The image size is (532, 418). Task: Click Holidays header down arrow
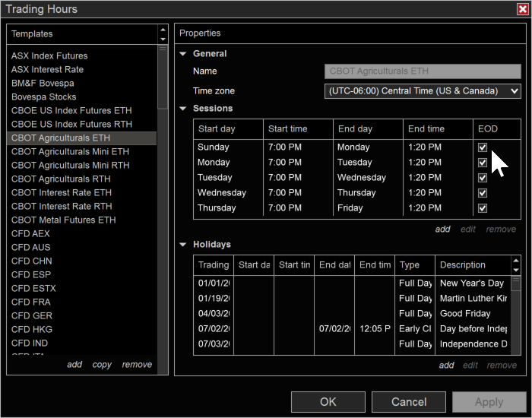tap(516, 270)
